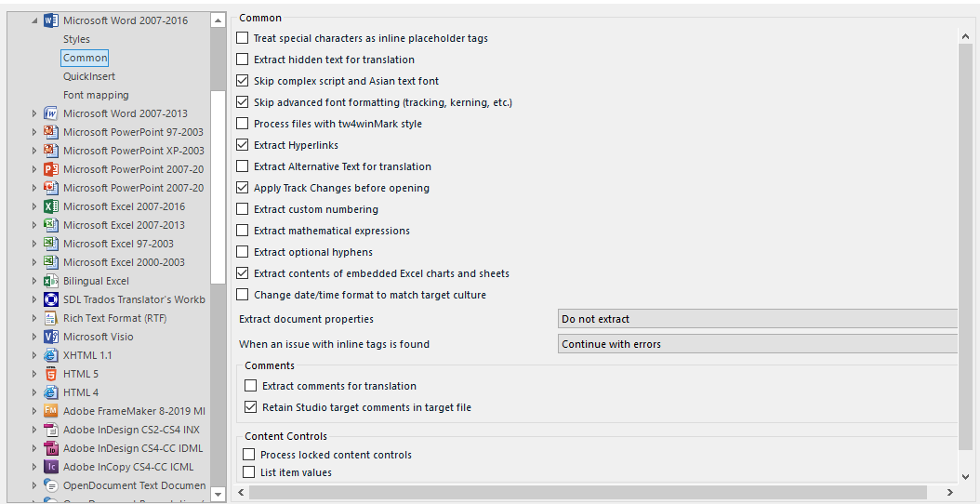Click the Adobe InDesign CS2-CS4 INX icon
The height and width of the screenshot is (504, 980).
pyautogui.click(x=51, y=430)
